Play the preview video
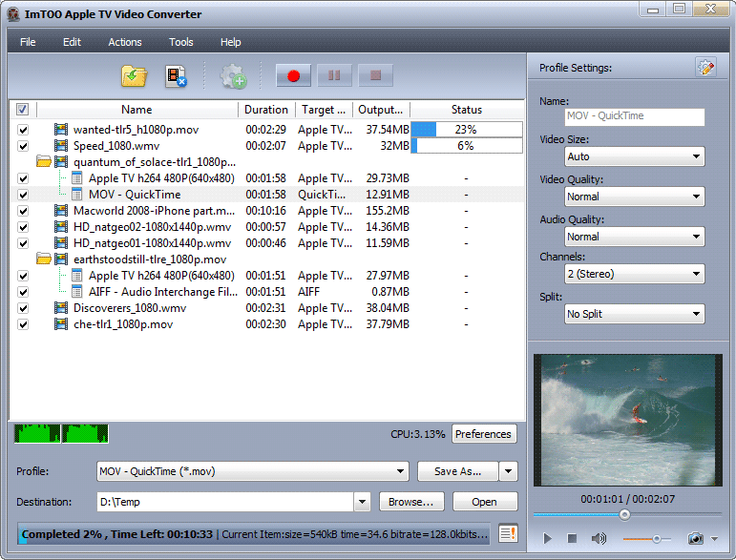The width and height of the screenshot is (736, 560). pos(547,538)
